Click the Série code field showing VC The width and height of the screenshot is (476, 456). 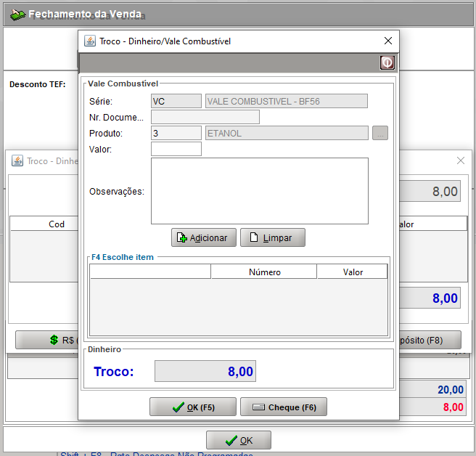pyautogui.click(x=176, y=101)
